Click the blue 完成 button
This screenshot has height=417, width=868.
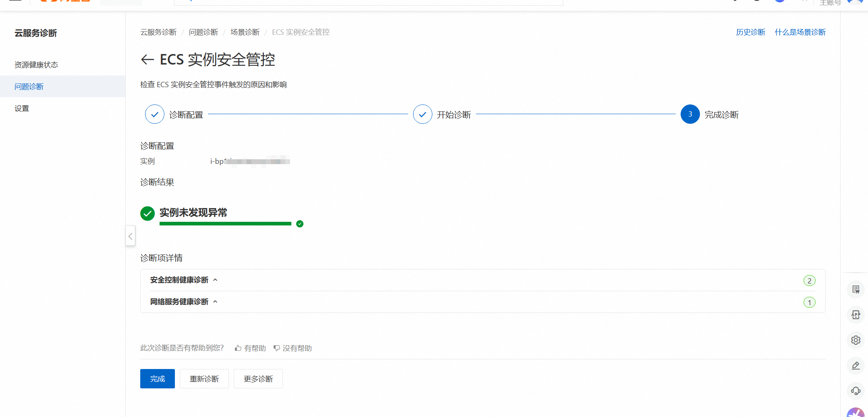click(x=158, y=379)
